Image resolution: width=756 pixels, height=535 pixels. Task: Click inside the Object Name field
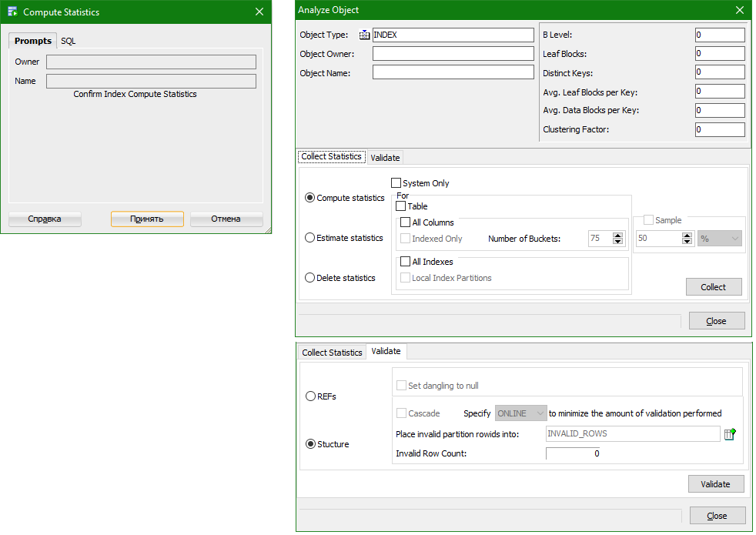pos(453,72)
